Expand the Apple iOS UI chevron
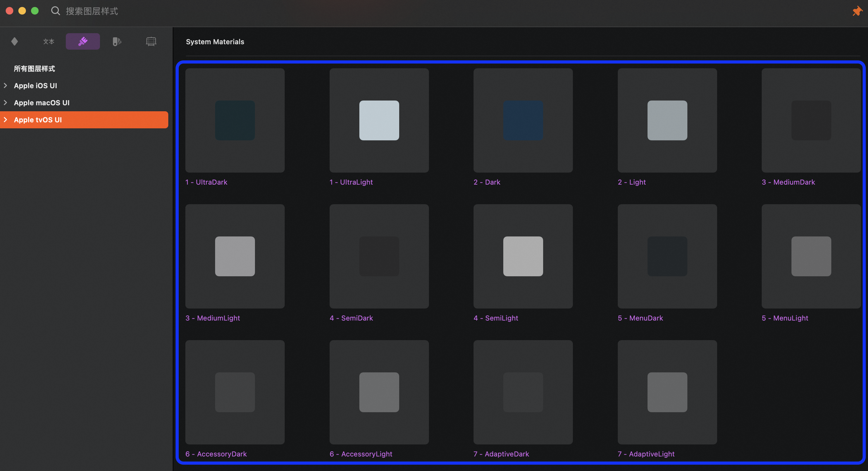 coord(6,86)
